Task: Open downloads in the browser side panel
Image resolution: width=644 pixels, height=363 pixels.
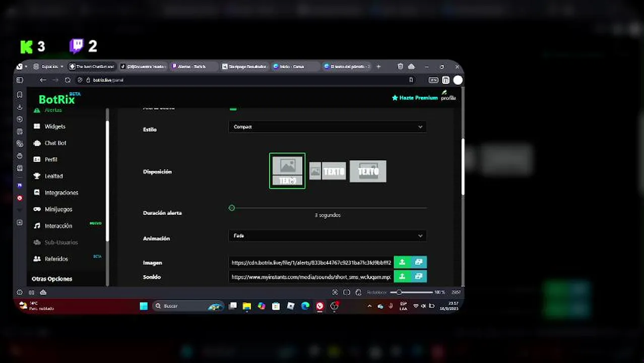Action: (x=20, y=107)
